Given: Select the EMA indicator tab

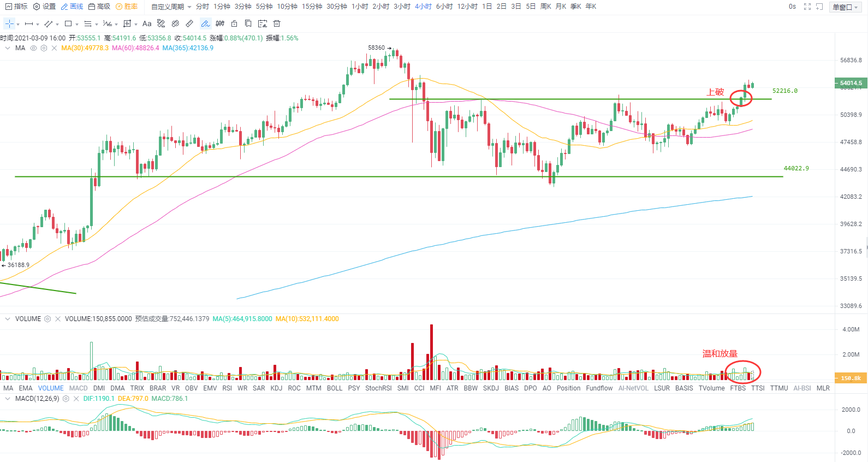Looking at the screenshot, I should pyautogui.click(x=26, y=388).
